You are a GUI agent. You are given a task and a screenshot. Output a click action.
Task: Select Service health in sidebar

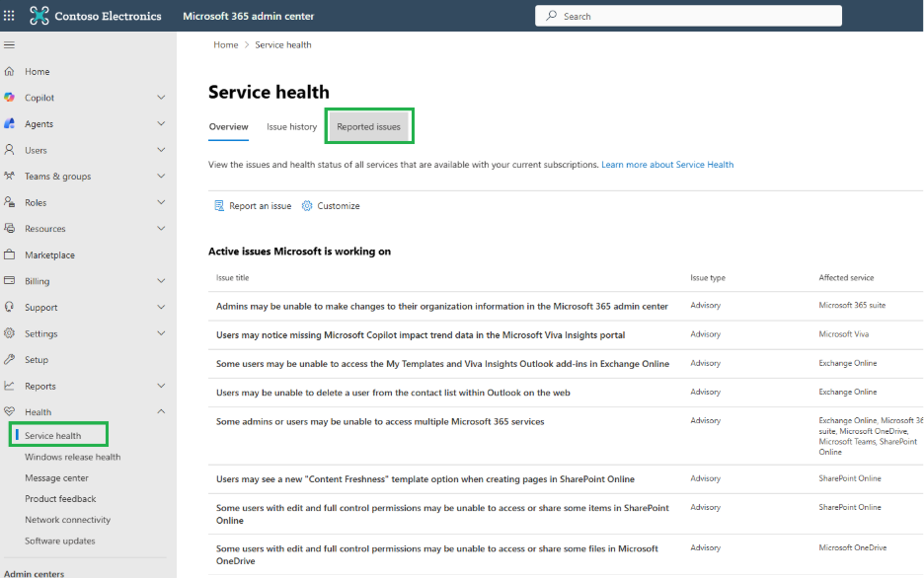(53, 436)
